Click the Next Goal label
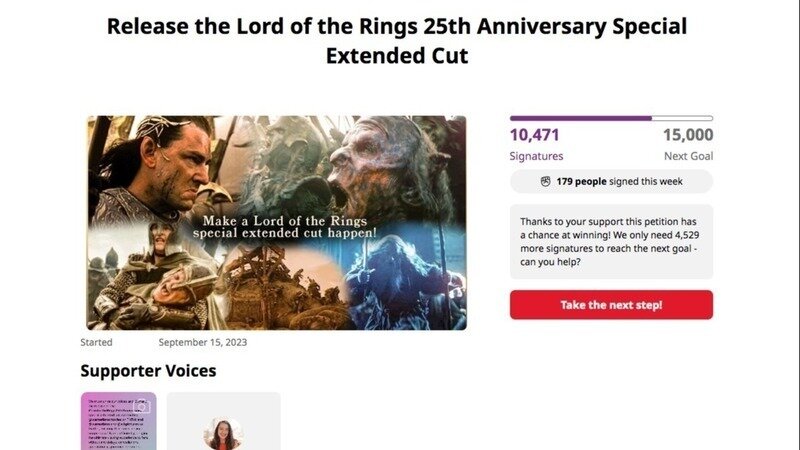Screen dimensions: 800x450 coord(688,156)
